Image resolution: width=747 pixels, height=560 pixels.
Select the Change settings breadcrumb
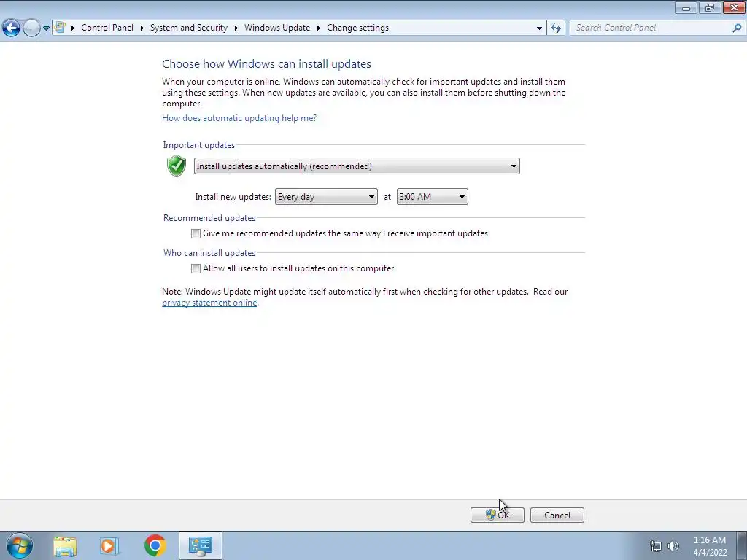357,28
